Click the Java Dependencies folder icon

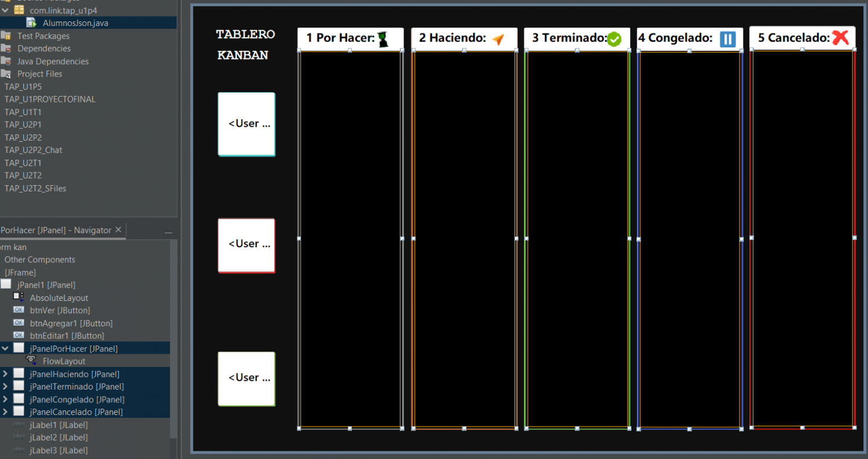tap(6, 61)
